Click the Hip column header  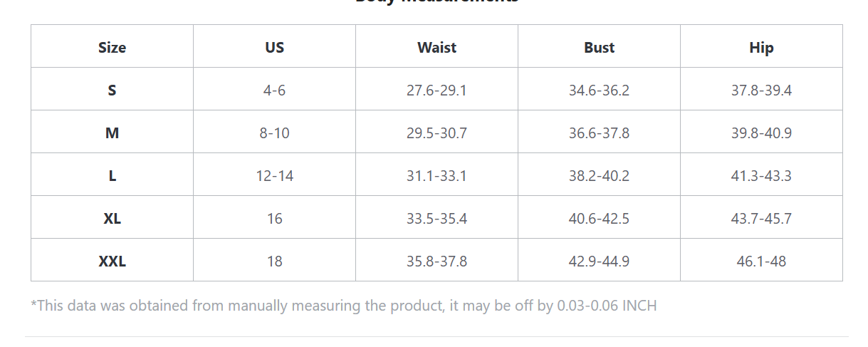[x=761, y=48]
